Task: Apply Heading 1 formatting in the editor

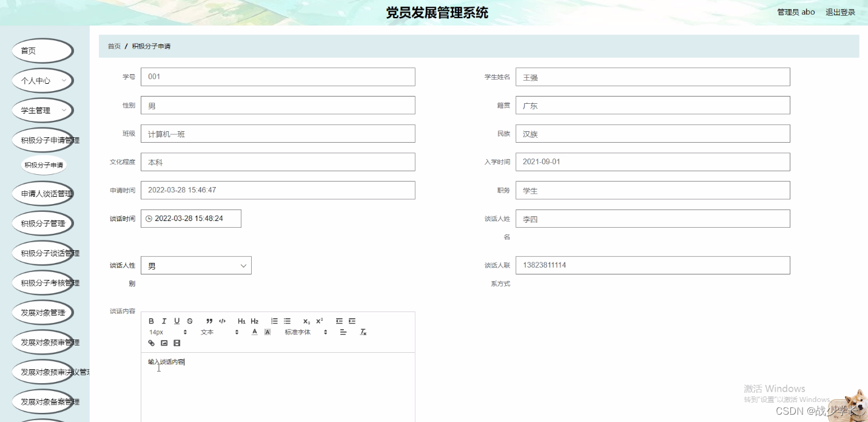Action: 241,321
